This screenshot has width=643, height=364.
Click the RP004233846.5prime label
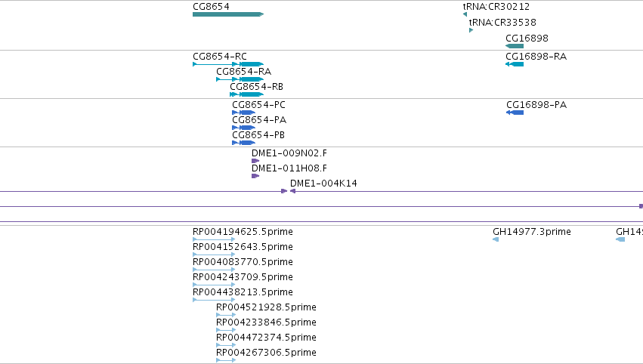(x=266, y=322)
